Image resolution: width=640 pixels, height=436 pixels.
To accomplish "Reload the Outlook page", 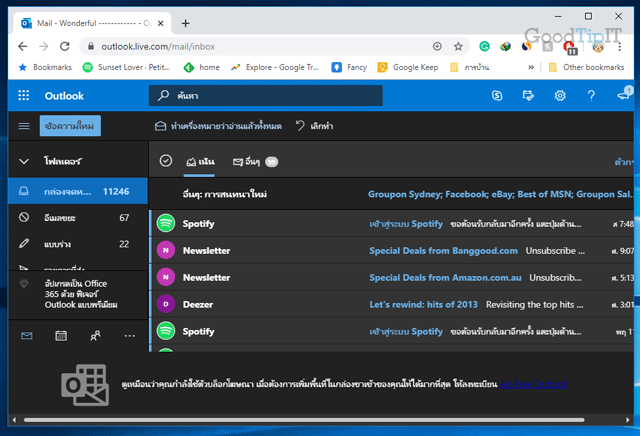I will click(x=64, y=47).
